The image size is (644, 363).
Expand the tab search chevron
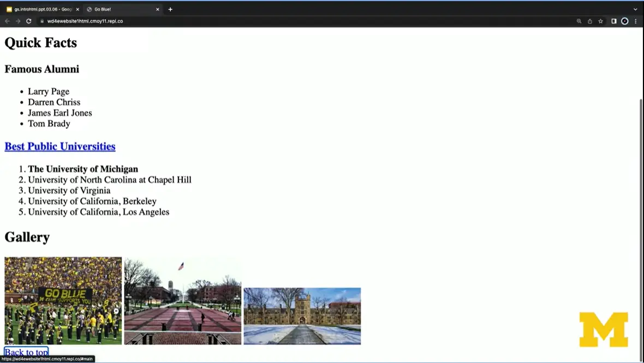[635, 9]
